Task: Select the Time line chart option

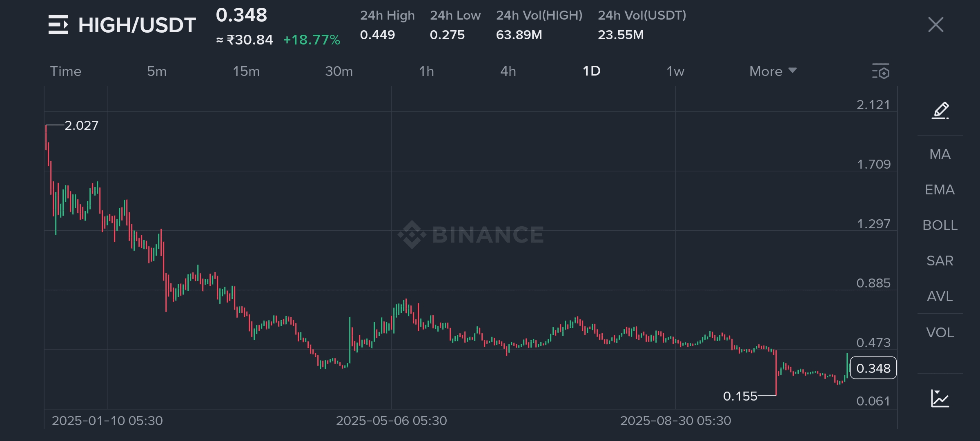Action: [66, 71]
